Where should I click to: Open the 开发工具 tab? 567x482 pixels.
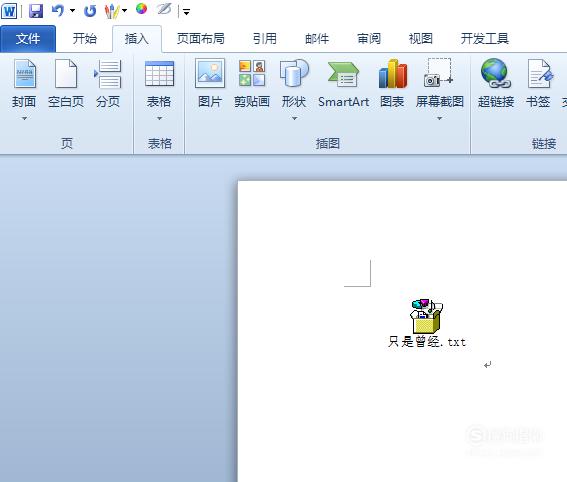[485, 38]
